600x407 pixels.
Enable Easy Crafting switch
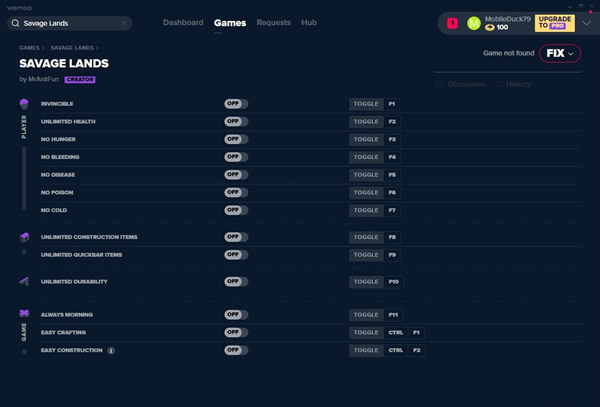pos(236,332)
